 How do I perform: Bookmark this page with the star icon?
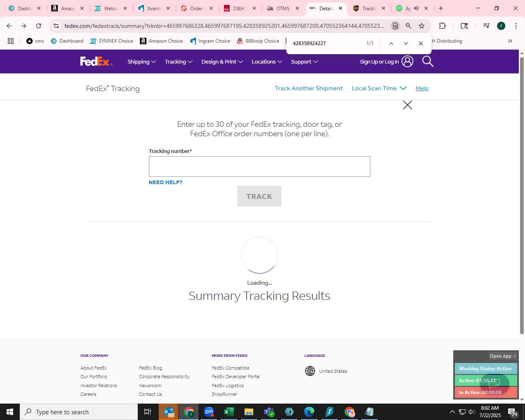pyautogui.click(x=422, y=26)
